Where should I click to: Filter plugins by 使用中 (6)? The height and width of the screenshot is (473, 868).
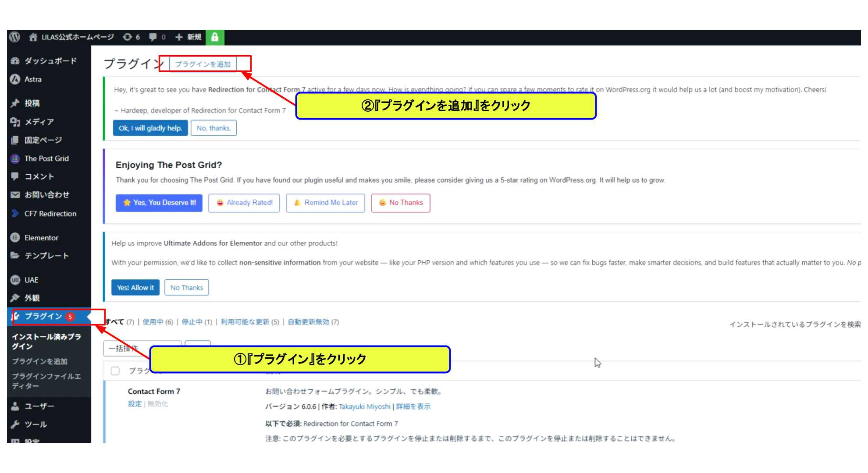coord(158,322)
